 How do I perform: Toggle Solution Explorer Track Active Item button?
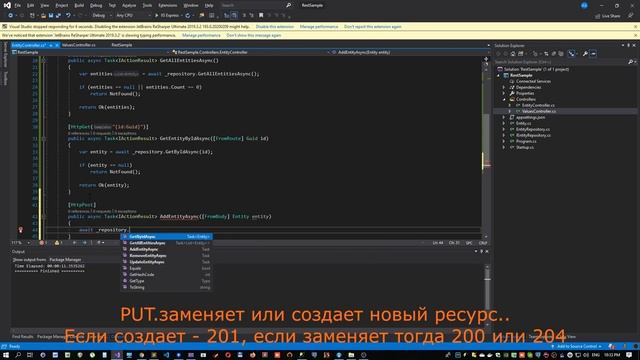click(x=571, y=54)
